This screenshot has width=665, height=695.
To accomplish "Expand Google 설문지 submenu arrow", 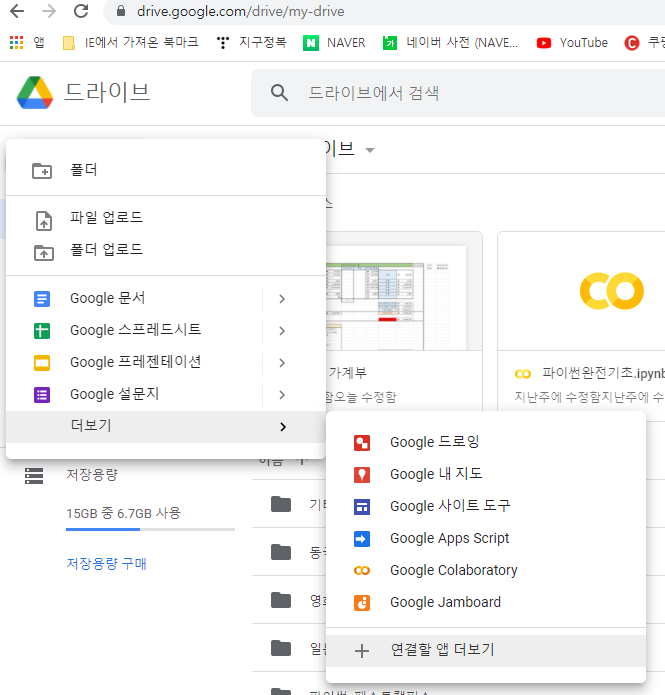I will pos(282,394).
